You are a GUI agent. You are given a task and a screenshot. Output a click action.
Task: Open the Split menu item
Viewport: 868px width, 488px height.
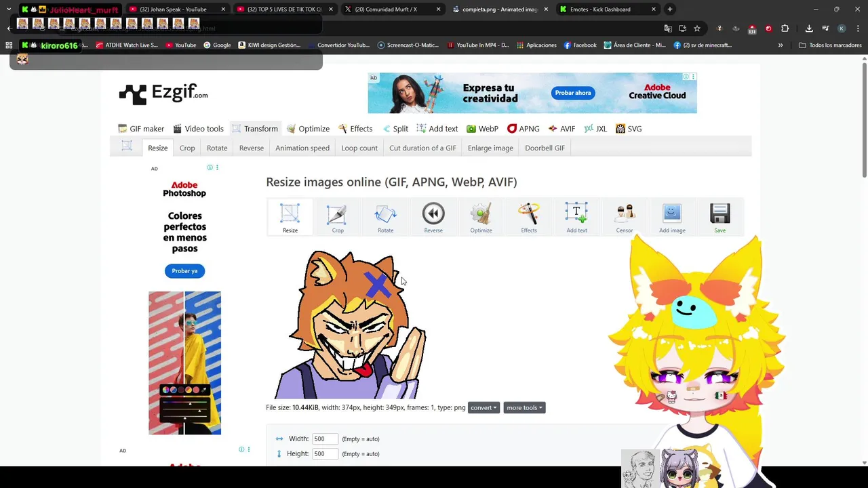(395, 129)
